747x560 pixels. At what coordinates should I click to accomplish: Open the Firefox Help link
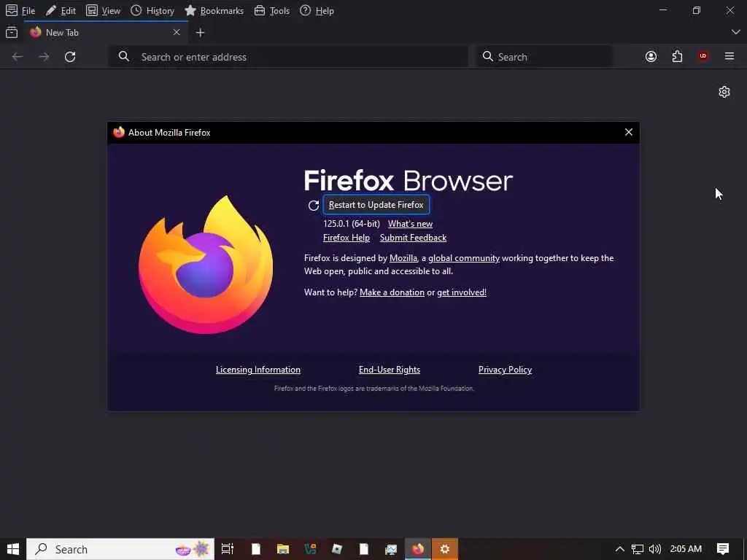pyautogui.click(x=347, y=238)
